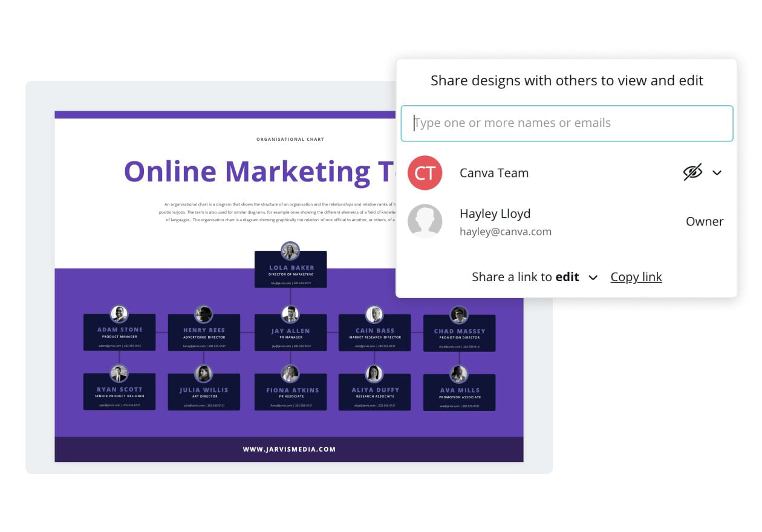Select Ava Mills' profile picture
The height and width of the screenshot is (532, 762).
(x=459, y=373)
